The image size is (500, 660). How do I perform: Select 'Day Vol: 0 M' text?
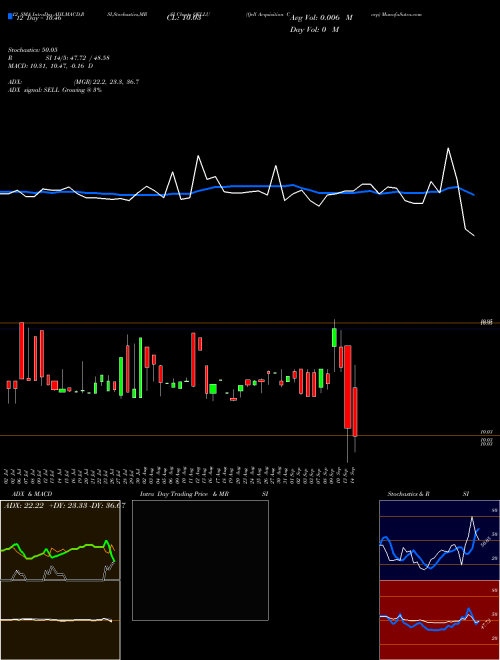pos(314,29)
